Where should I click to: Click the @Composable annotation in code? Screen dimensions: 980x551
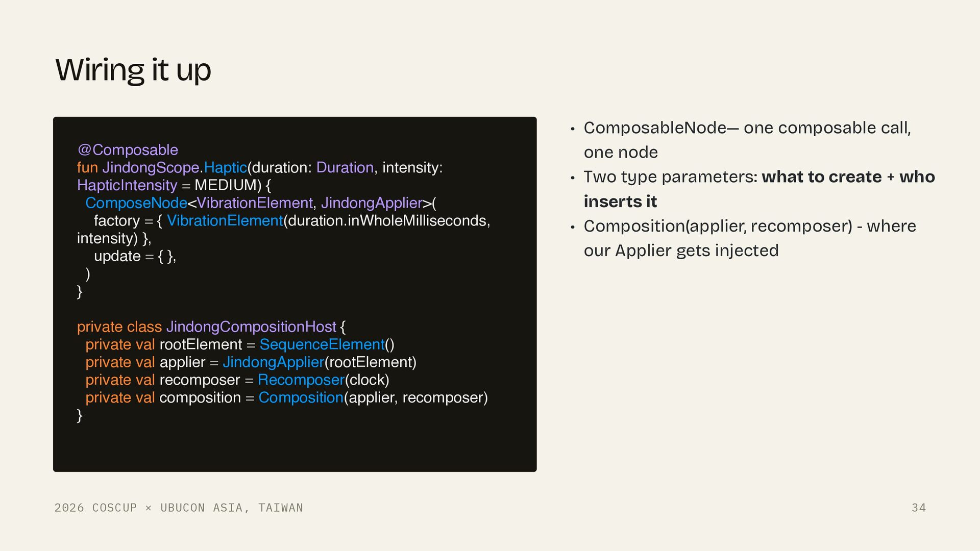(x=128, y=149)
